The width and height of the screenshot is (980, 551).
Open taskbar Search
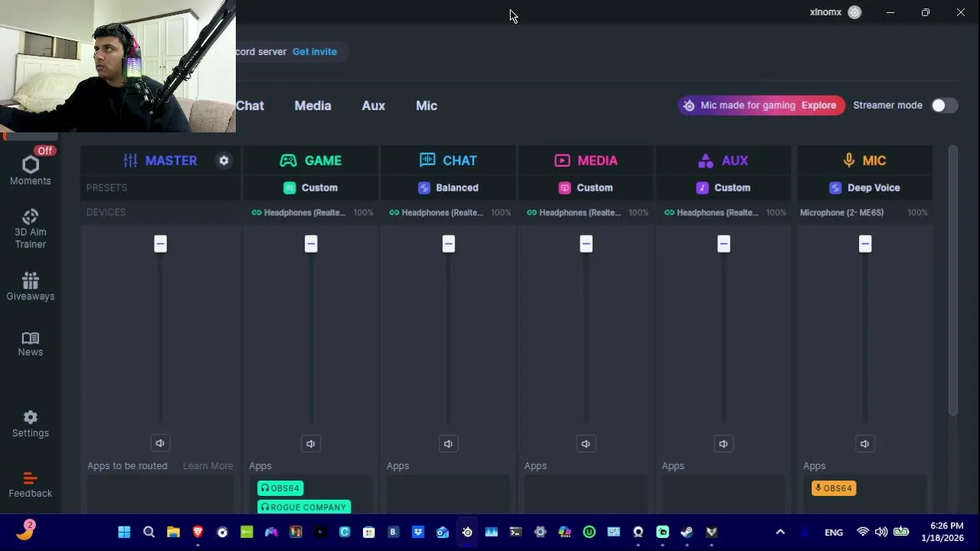(x=149, y=532)
